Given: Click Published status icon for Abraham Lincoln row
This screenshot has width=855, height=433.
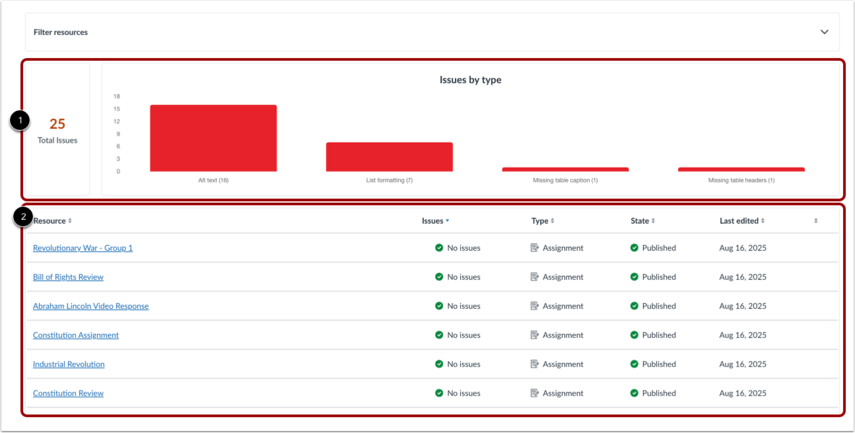Looking at the screenshot, I should pos(635,306).
